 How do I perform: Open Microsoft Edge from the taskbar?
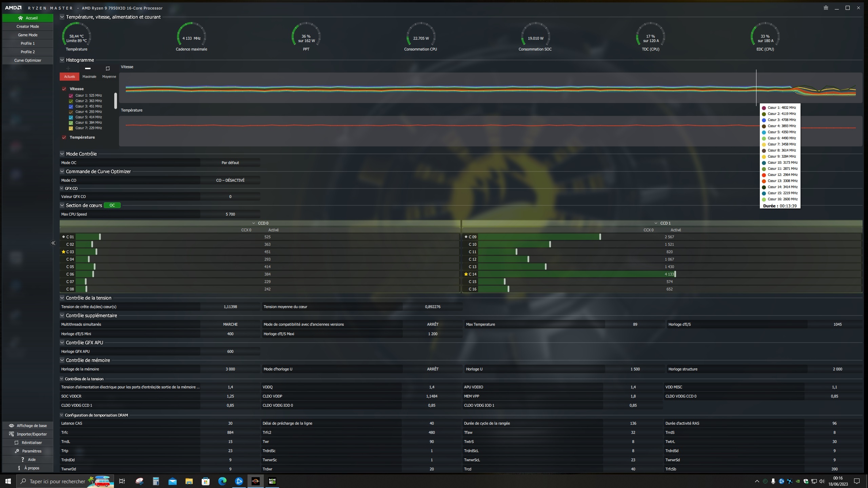pyautogui.click(x=222, y=481)
